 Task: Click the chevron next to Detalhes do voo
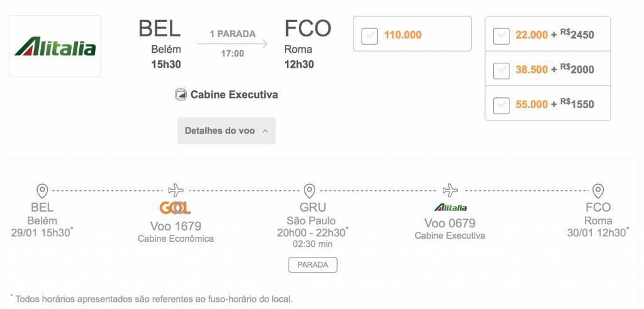click(265, 131)
